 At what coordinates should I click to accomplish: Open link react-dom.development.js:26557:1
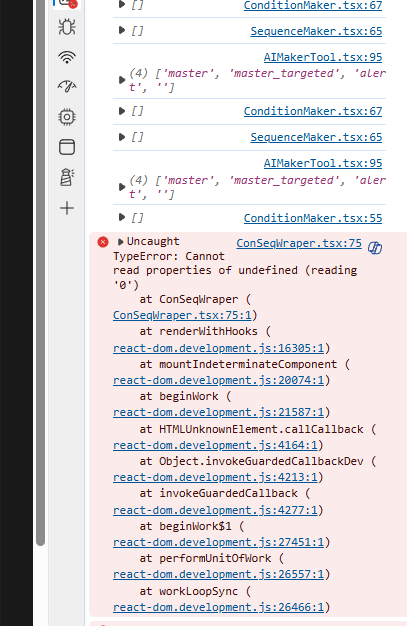pyautogui.click(x=218, y=574)
